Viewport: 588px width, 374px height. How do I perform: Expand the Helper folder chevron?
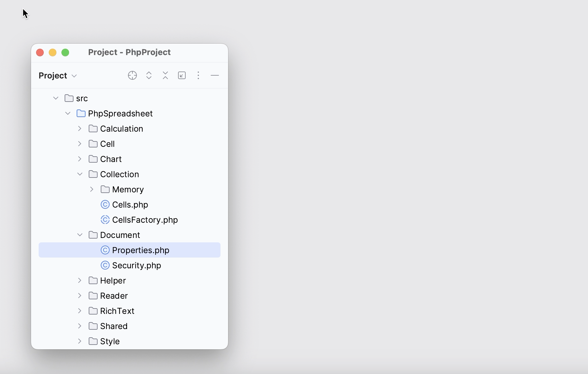tap(80, 280)
